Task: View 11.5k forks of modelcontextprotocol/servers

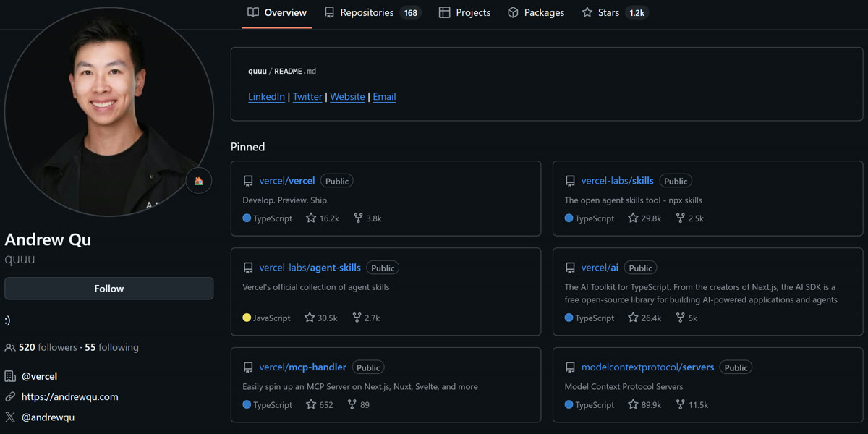Action: 692,405
